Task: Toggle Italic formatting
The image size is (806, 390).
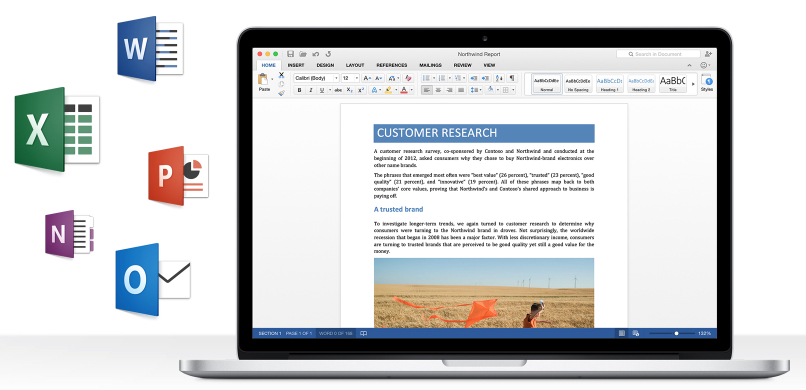Action: [x=310, y=90]
